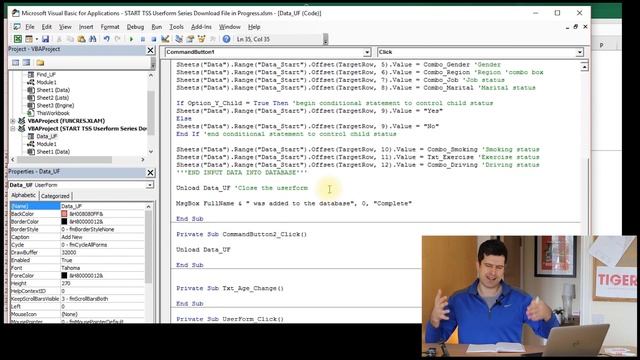Viewport: 640px width, 360px height.
Task: Select the (Name) property row
Action: pos(77,206)
